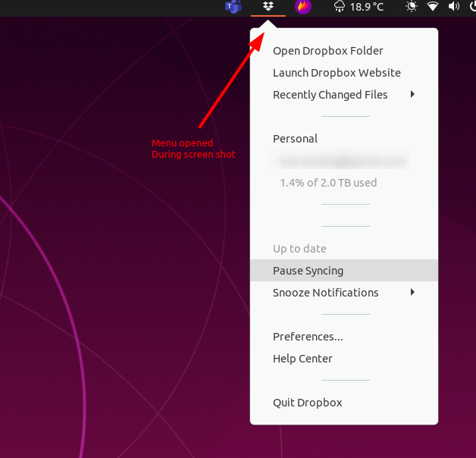Open the purple flame app tray icon

(303, 7)
